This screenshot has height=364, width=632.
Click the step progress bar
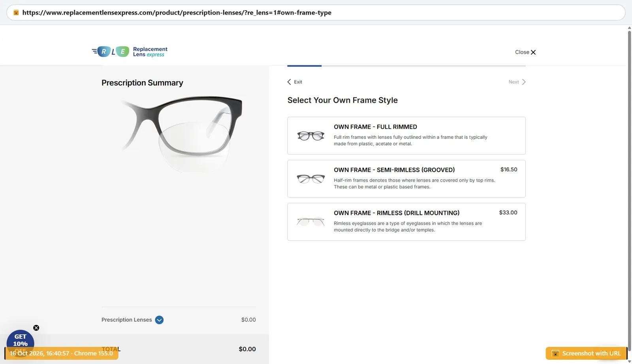click(406, 66)
